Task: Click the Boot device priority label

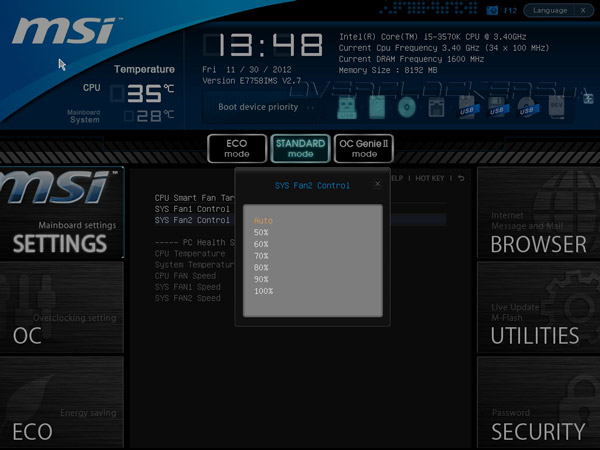Action: pos(258,107)
